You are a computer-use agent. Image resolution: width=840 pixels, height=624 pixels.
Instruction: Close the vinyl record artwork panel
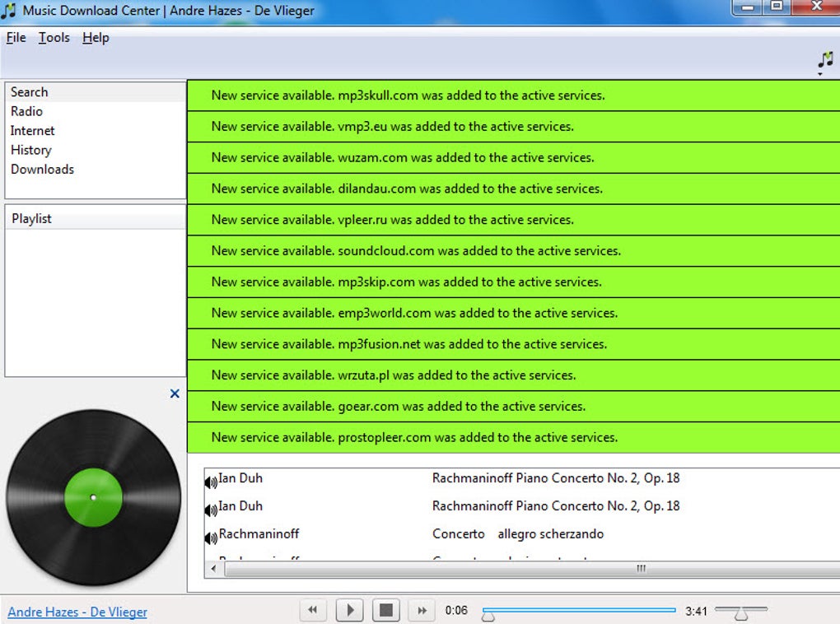click(x=175, y=393)
